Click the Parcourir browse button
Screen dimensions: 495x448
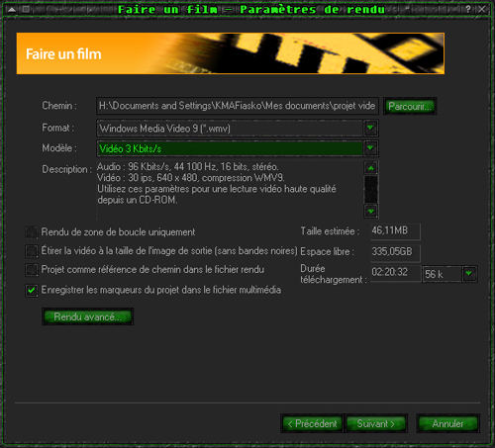pyautogui.click(x=410, y=106)
